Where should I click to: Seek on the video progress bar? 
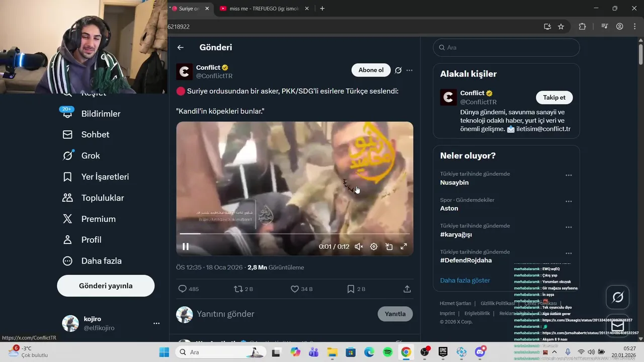[295, 234]
